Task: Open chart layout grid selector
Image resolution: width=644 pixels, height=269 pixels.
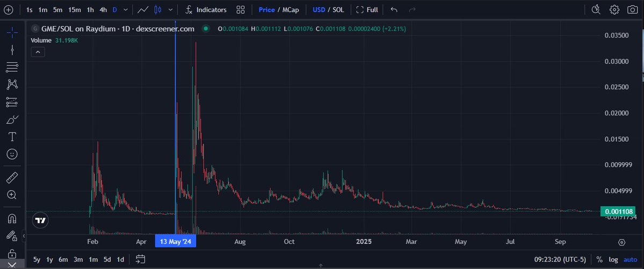Action: click(241, 10)
